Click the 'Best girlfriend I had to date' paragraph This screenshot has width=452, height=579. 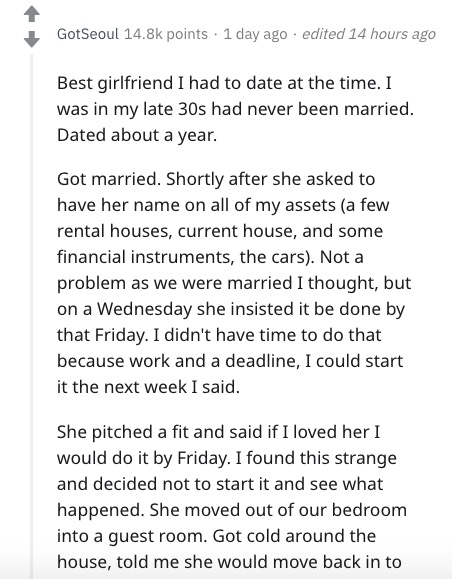point(235,109)
